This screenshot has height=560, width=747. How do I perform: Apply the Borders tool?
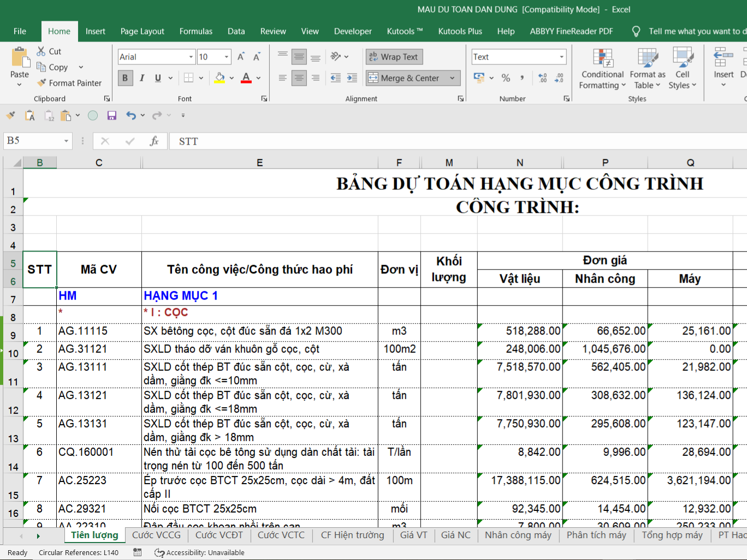tap(188, 78)
